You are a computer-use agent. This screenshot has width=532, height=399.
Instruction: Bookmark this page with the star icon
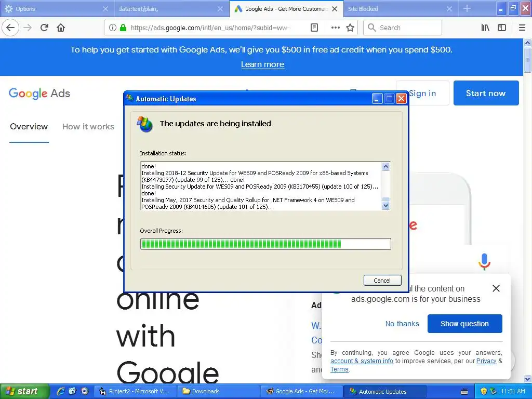[x=350, y=28]
